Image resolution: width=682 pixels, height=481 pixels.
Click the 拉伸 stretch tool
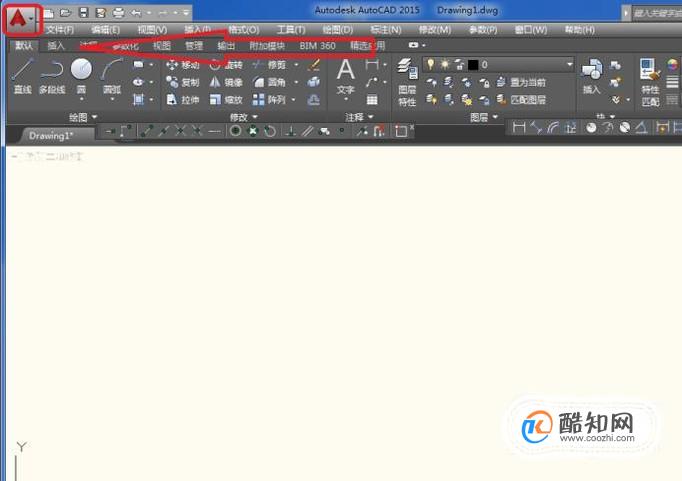(x=183, y=100)
